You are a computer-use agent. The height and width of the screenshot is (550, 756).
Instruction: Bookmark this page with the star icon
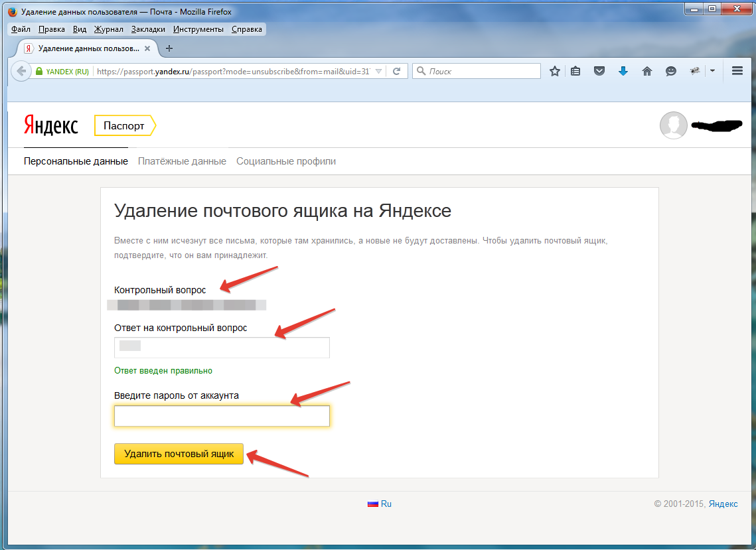click(555, 71)
